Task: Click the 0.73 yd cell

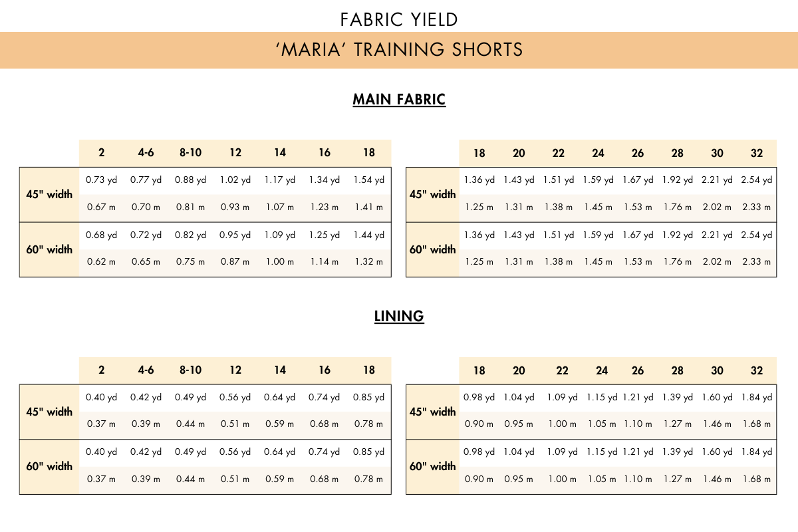Action: tap(101, 180)
